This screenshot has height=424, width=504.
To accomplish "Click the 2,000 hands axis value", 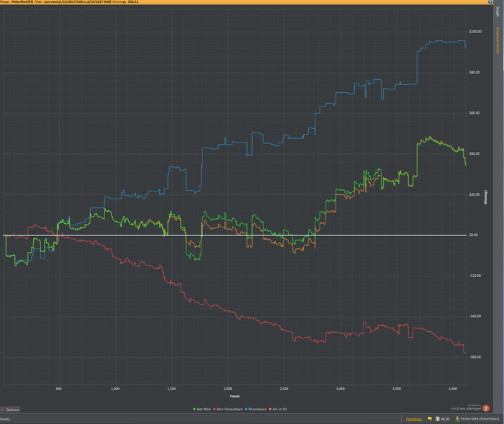I will pyautogui.click(x=228, y=389).
